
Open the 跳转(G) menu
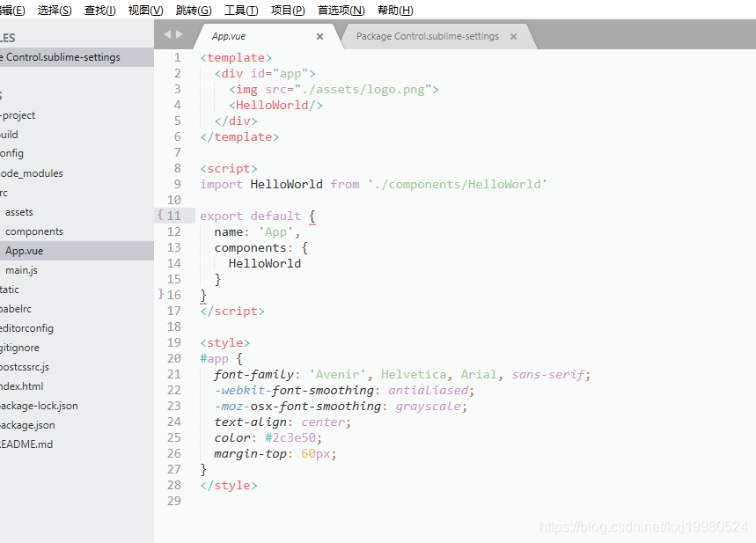point(194,11)
